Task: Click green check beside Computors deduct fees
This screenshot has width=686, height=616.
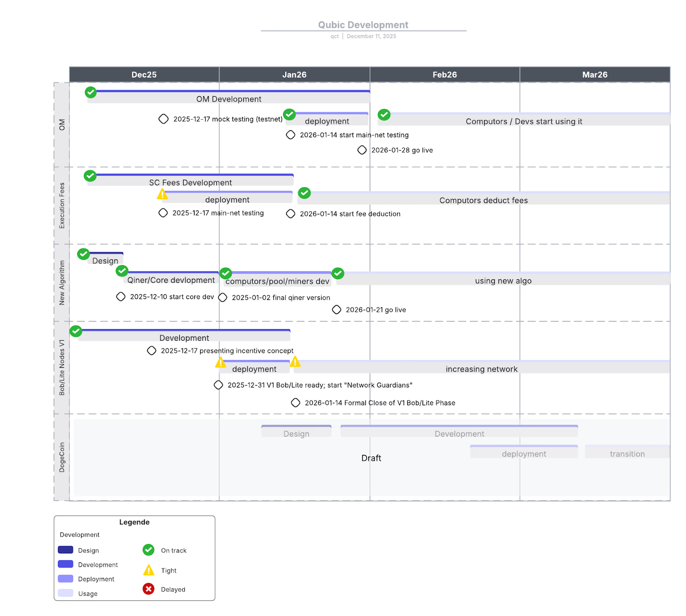Action: tap(304, 193)
